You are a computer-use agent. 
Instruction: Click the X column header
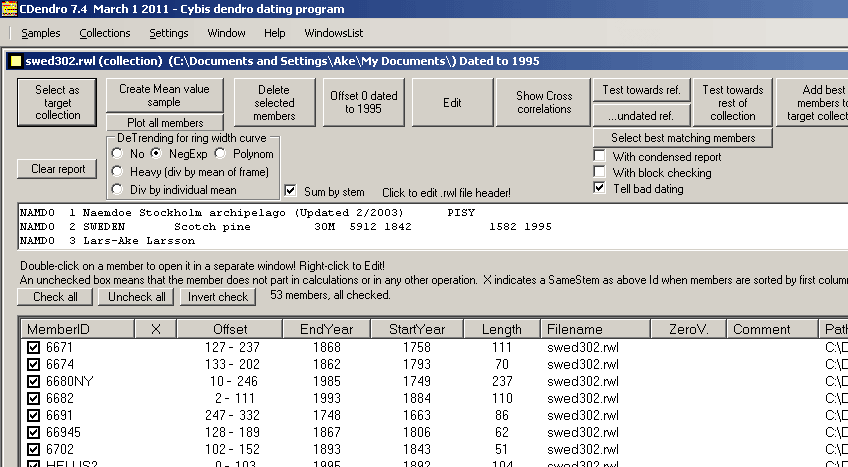(156, 329)
